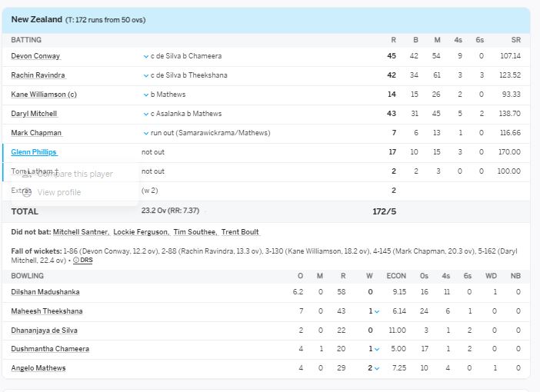Click wicket chevron in Angelo Mathews' bowling row
Viewport: 540px width, 392px height.
coord(377,368)
